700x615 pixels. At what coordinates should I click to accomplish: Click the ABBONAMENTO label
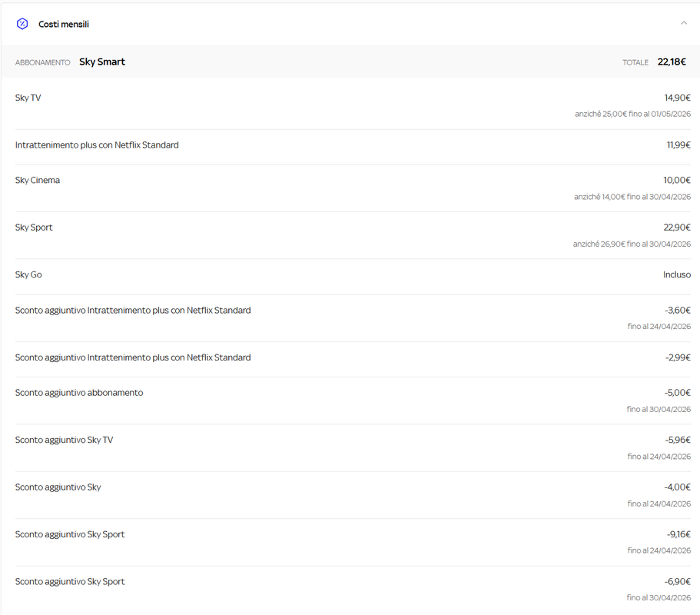43,62
